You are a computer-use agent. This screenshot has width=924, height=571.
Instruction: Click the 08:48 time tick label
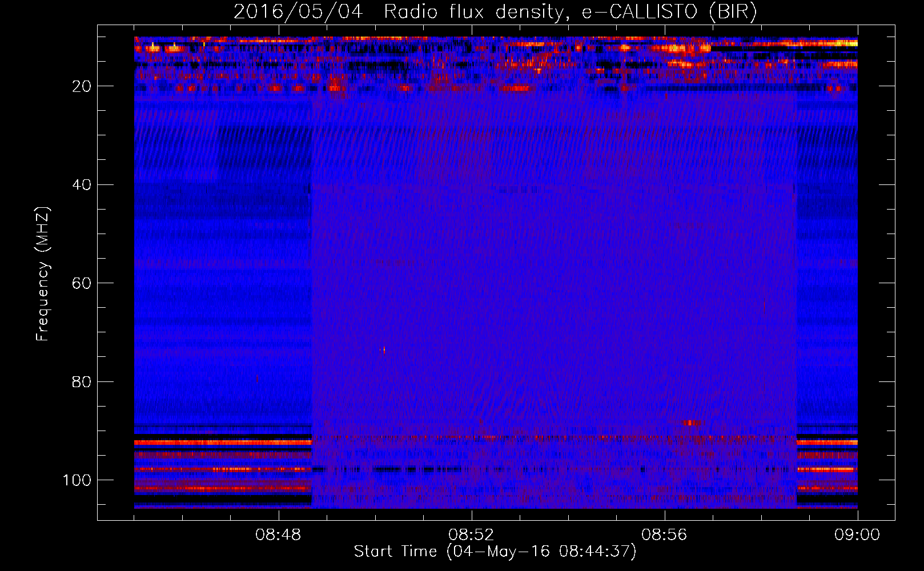tap(278, 535)
